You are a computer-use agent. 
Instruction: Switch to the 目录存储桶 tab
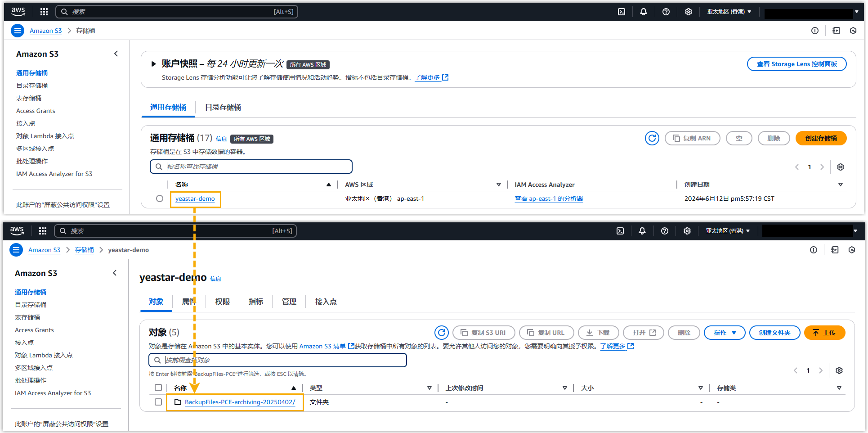click(x=223, y=108)
